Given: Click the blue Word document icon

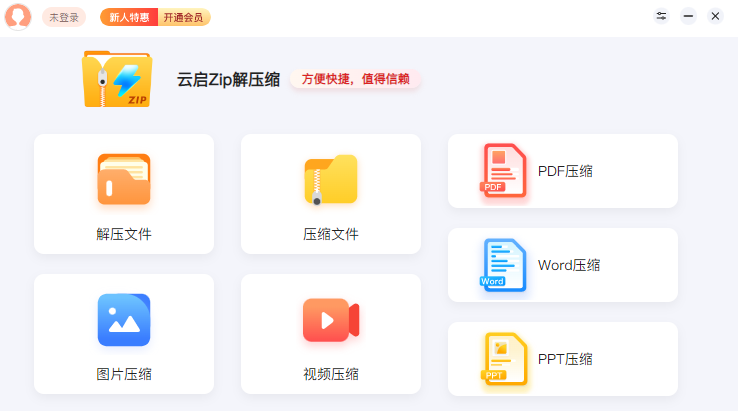Looking at the screenshot, I should pos(503,264).
